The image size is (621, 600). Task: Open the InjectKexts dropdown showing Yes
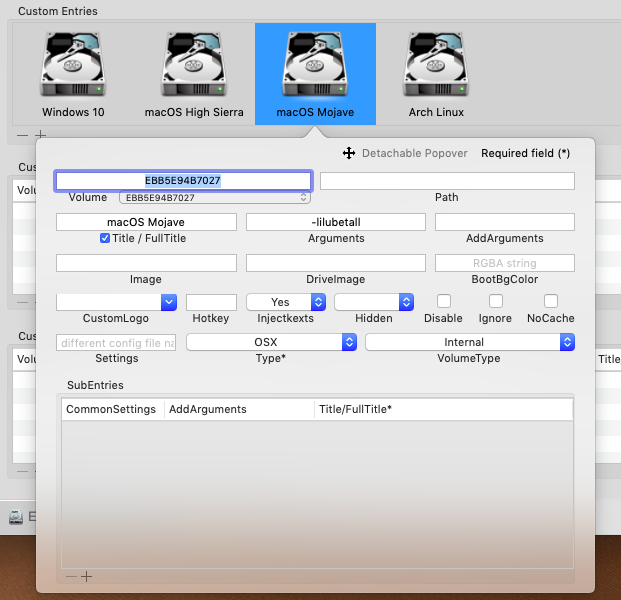(x=286, y=302)
